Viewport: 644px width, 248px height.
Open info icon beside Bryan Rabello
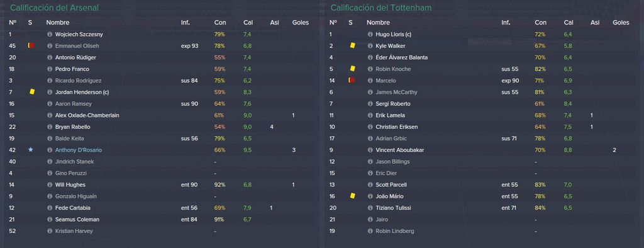click(x=50, y=127)
